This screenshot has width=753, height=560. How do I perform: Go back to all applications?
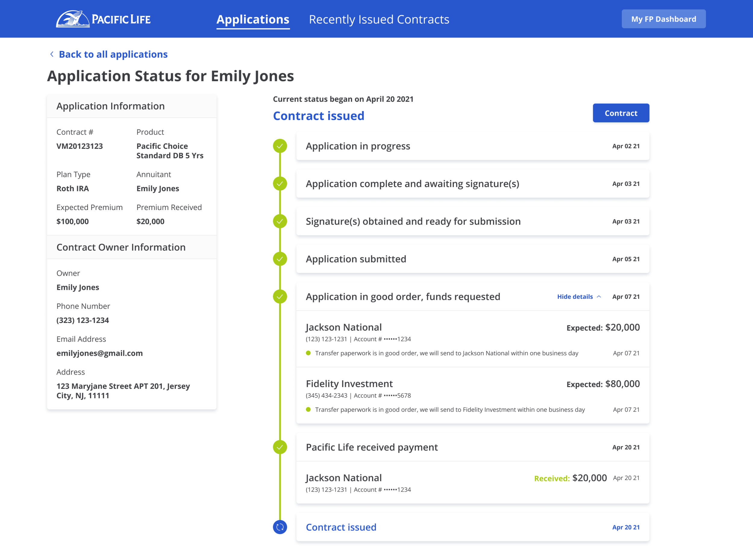click(113, 54)
